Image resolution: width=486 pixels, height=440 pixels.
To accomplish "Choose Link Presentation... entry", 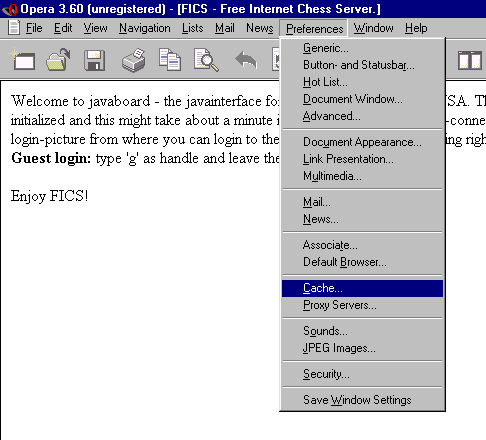I will (x=362, y=159).
